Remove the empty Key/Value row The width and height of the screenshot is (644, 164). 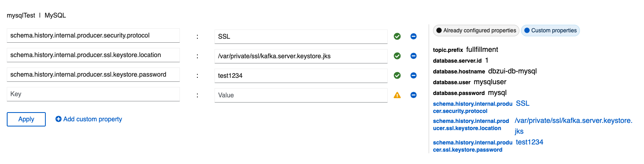(414, 95)
